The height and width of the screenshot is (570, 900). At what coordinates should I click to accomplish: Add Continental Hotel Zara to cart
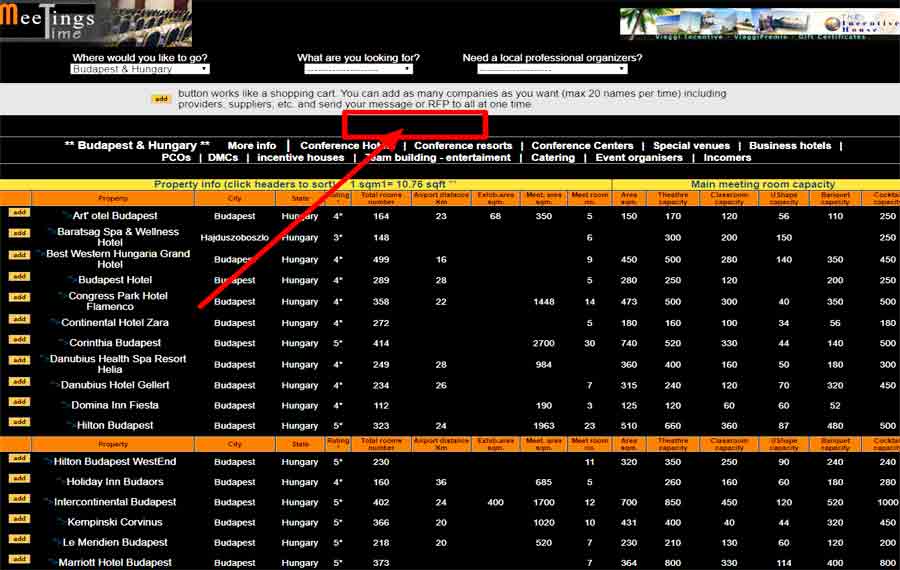pos(19,319)
